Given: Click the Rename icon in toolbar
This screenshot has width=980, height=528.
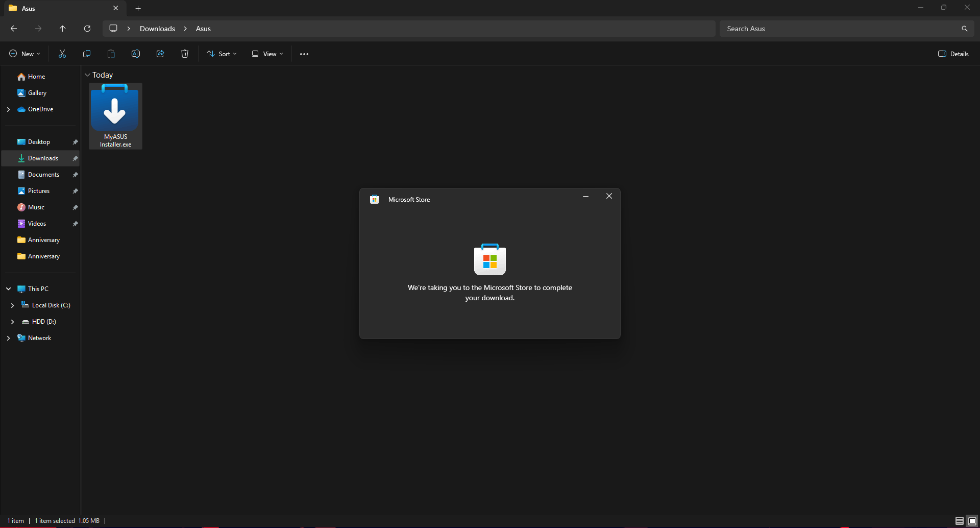Looking at the screenshot, I should (136, 54).
